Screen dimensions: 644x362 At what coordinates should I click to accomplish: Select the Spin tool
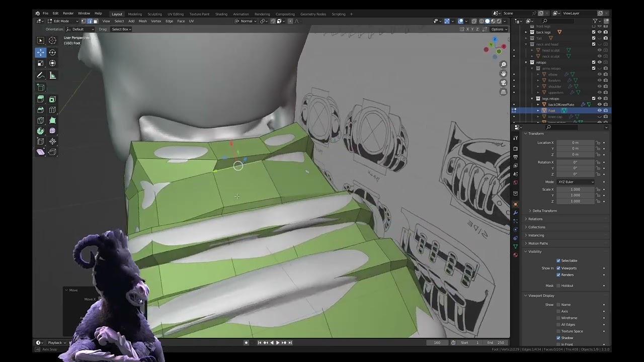[x=41, y=131]
